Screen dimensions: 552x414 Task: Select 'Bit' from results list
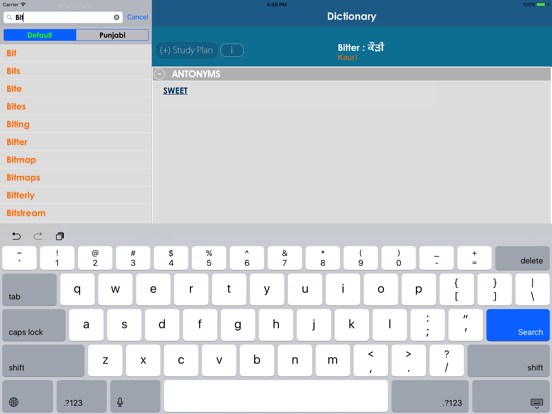[76, 53]
